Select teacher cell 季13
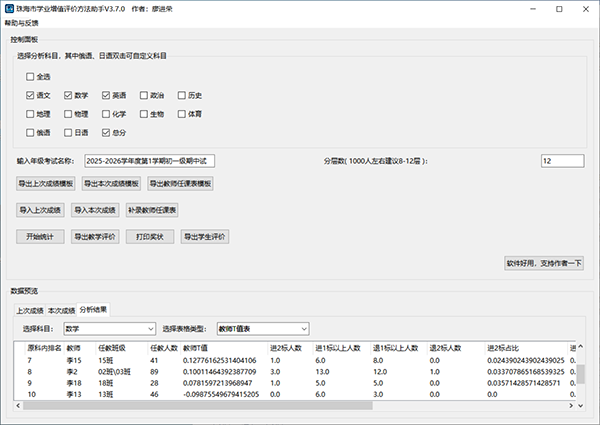Viewport: 600px width, 425px height. click(x=74, y=394)
